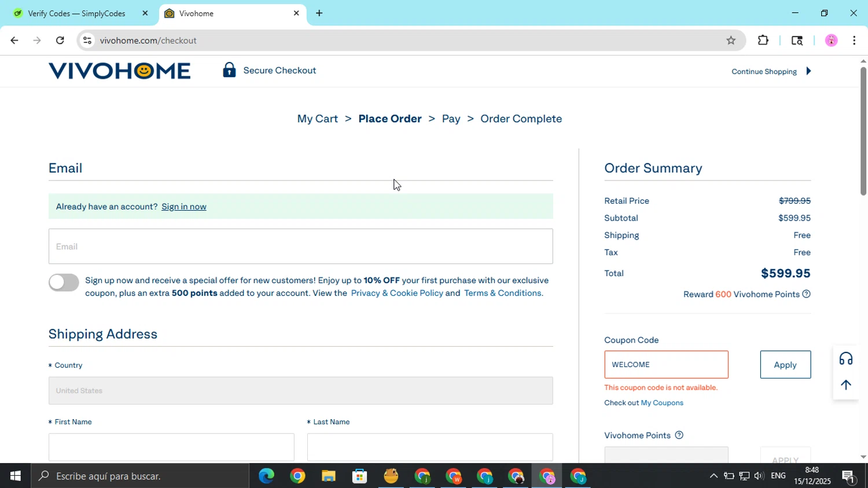Click Continue Shopping link
868x488 pixels.
click(x=764, y=72)
